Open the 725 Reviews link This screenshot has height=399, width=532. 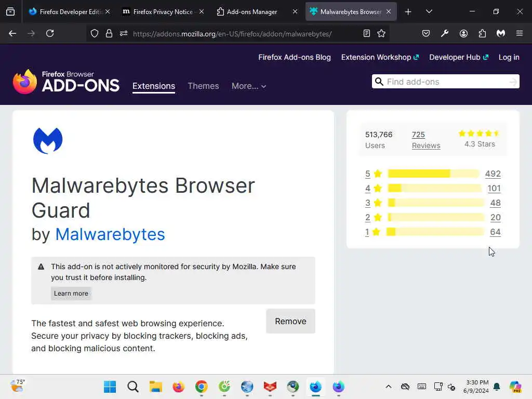(x=426, y=140)
